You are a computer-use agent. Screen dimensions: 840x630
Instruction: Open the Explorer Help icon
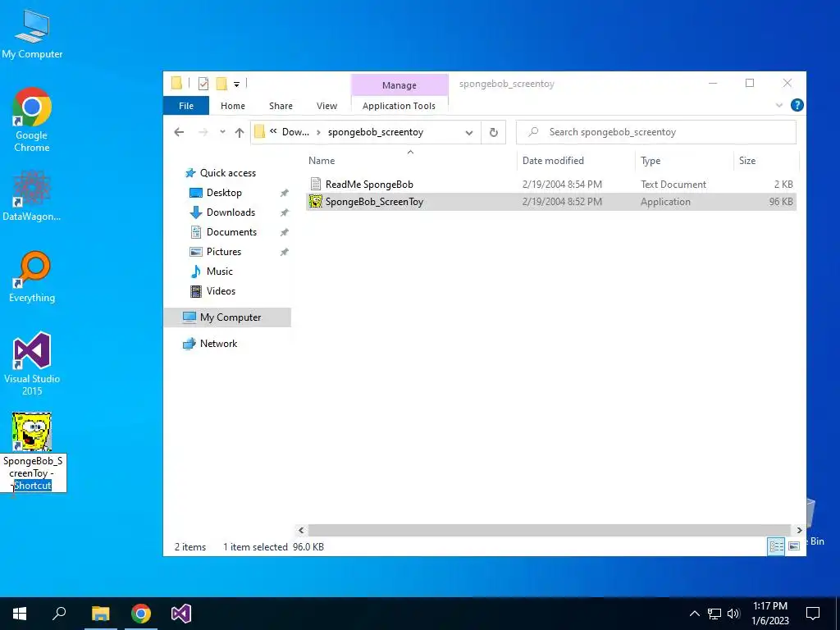point(797,105)
